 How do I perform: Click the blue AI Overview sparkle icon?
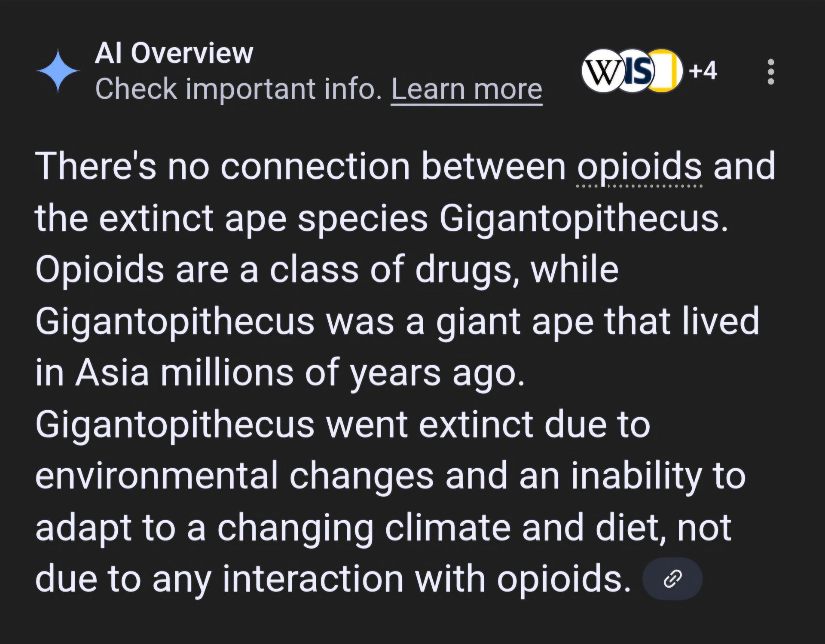point(58,71)
